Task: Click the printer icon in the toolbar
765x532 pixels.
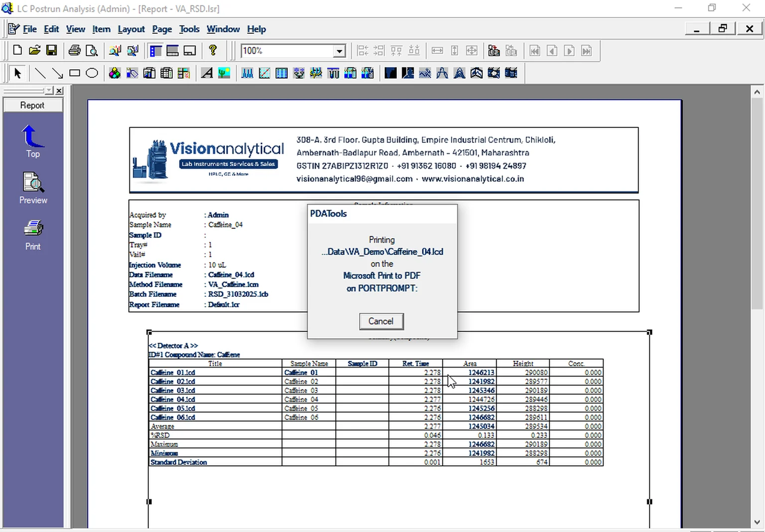Action: [x=75, y=50]
